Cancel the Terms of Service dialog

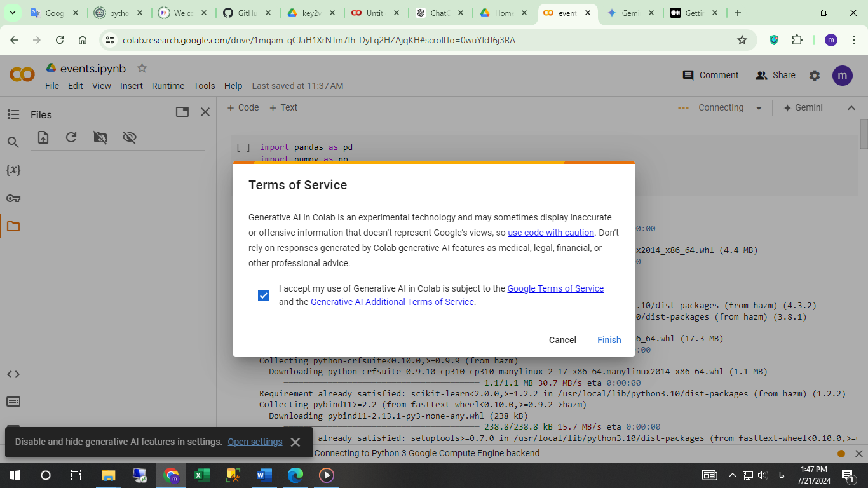tap(562, 340)
